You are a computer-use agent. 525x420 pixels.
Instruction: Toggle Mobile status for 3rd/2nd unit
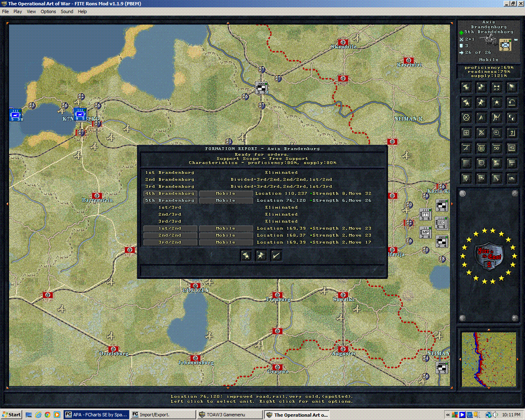[226, 242]
